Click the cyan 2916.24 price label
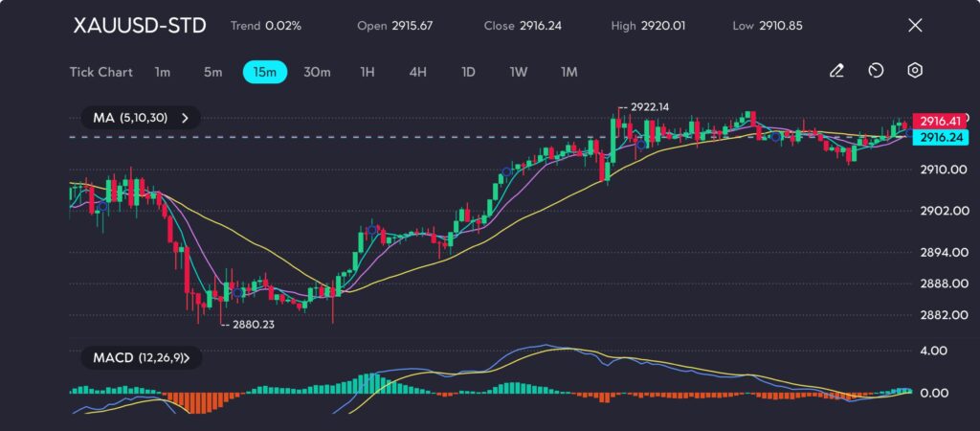 coord(939,138)
